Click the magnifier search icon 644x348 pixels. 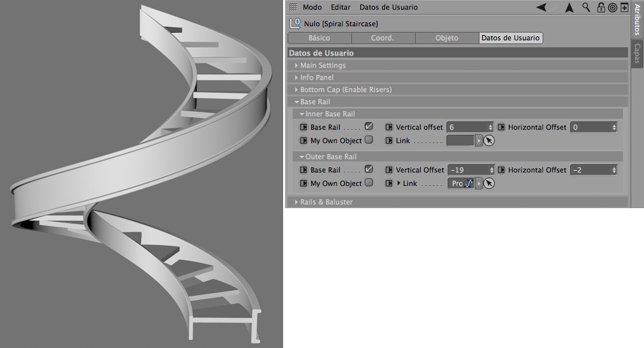(x=586, y=8)
